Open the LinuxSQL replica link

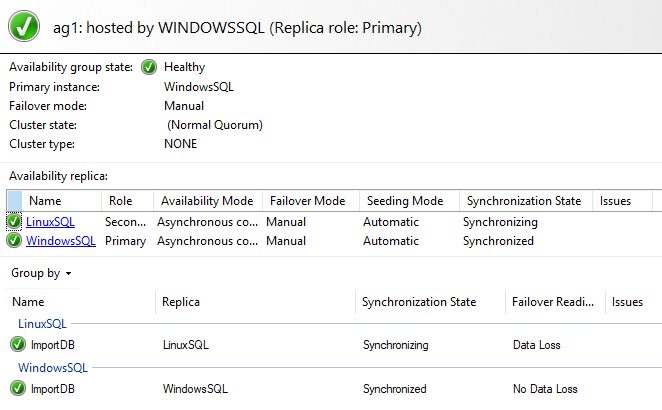pyautogui.click(x=50, y=222)
